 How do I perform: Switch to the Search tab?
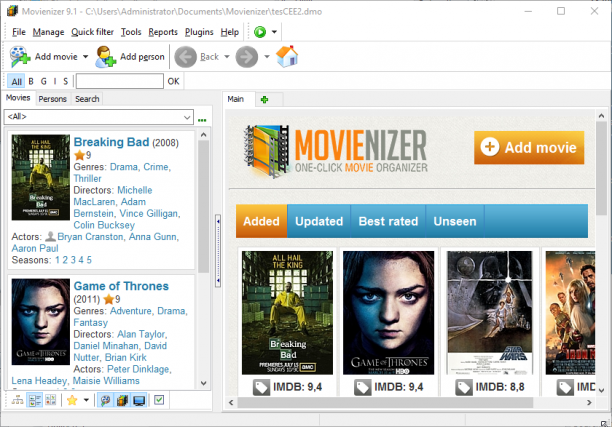(x=87, y=99)
